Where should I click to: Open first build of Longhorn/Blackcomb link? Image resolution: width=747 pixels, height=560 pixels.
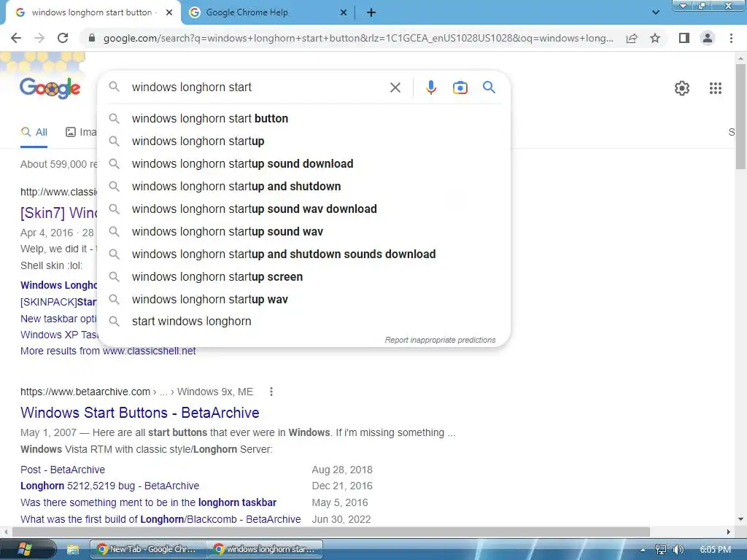tap(160, 519)
